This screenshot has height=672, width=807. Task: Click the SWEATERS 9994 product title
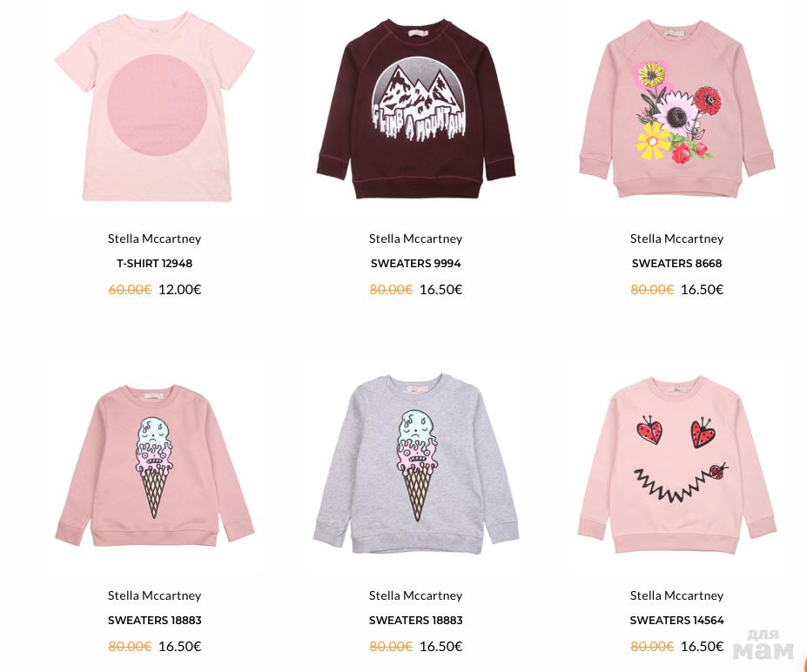(416, 264)
